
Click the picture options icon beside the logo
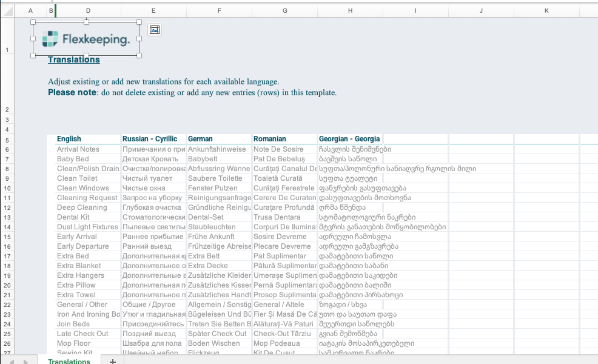pos(155,30)
